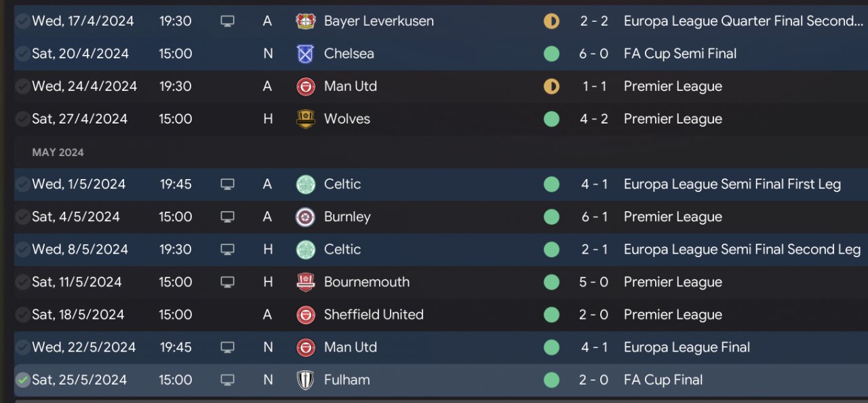Toggle the checkmark on the FA Cup Final row
This screenshot has height=403, width=868.
pyautogui.click(x=23, y=380)
